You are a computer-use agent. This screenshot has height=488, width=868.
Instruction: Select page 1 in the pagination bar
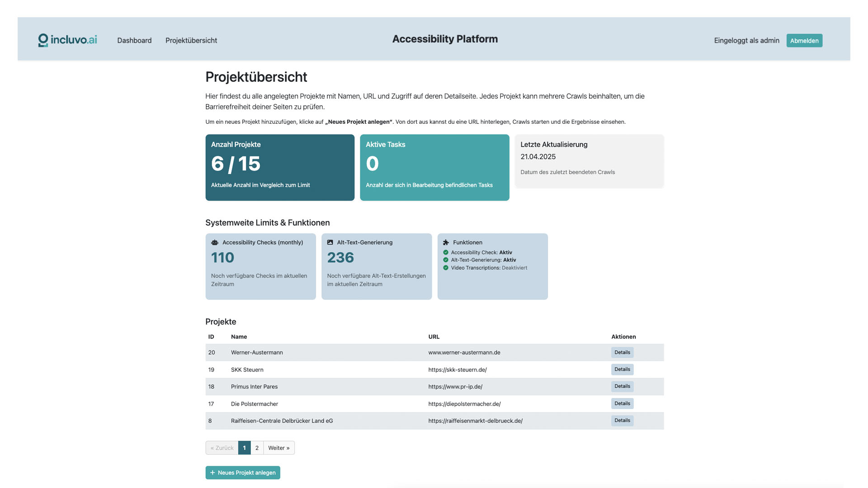(244, 448)
